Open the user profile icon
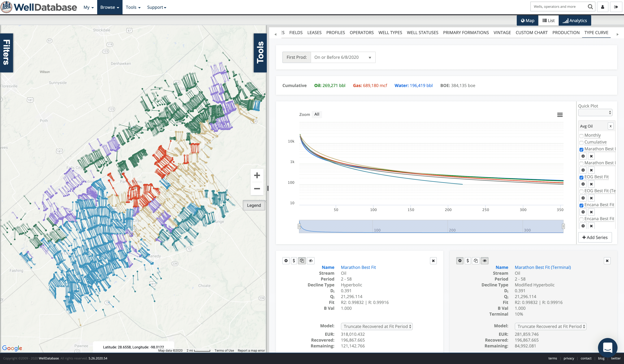Image resolution: width=624 pixels, height=364 pixels. click(603, 7)
